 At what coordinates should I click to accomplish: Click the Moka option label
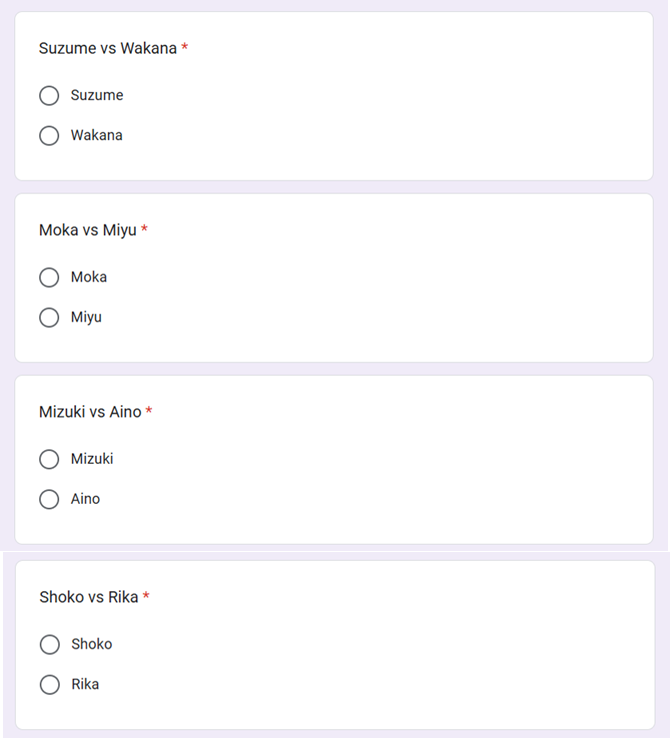pyautogui.click(x=89, y=277)
